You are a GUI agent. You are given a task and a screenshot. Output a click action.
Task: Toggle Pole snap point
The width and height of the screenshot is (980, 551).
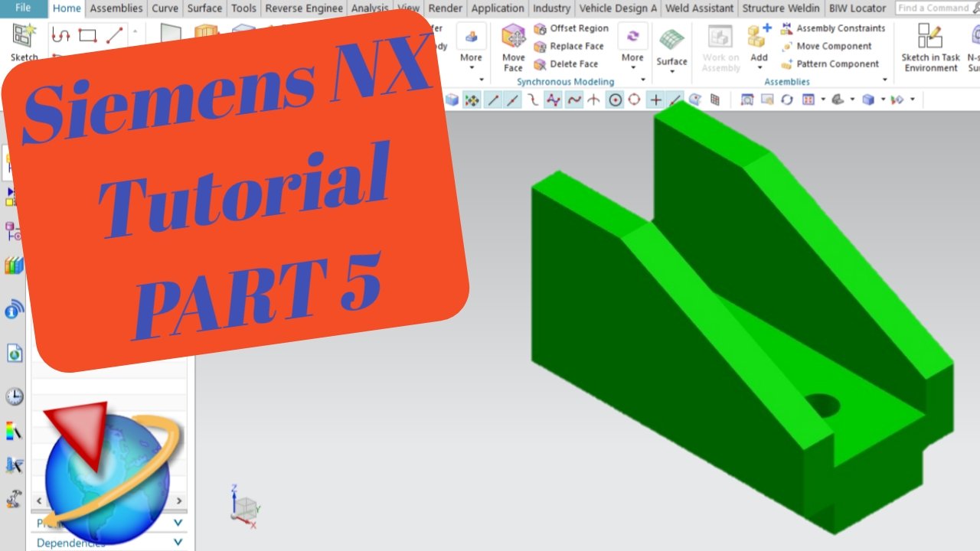pos(552,99)
